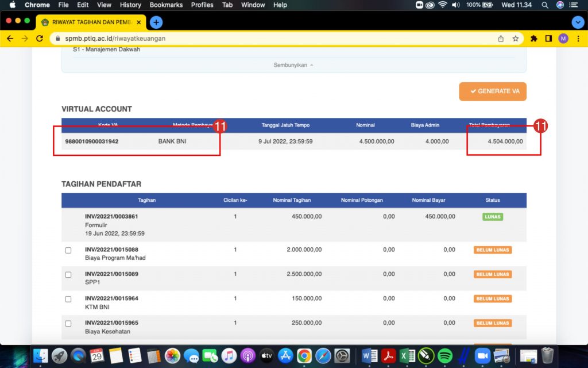This screenshot has height=368, width=588.
Task: Open Siri from menu bar
Action: (560, 5)
